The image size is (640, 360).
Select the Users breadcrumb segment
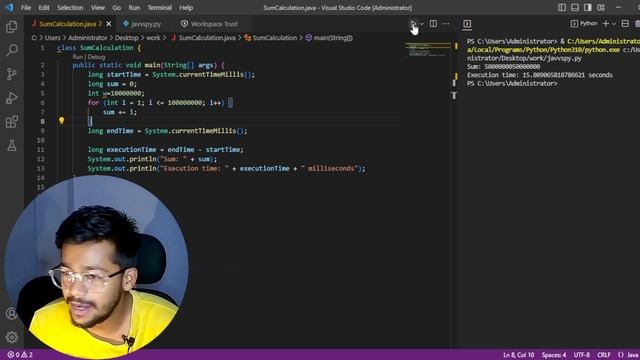click(53, 38)
